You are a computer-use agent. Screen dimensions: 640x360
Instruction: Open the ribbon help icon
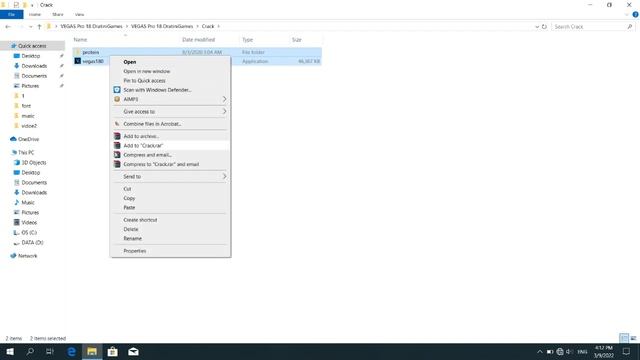[635, 14]
